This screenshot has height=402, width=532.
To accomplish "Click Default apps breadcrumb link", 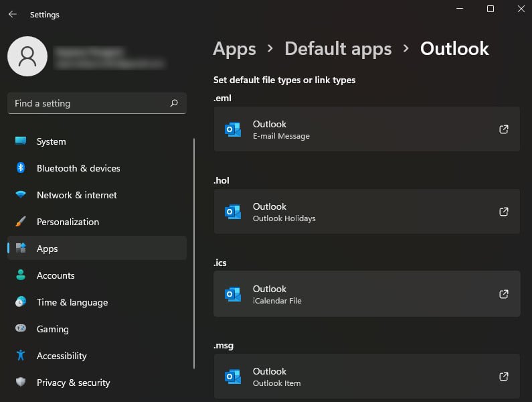I will click(x=338, y=49).
